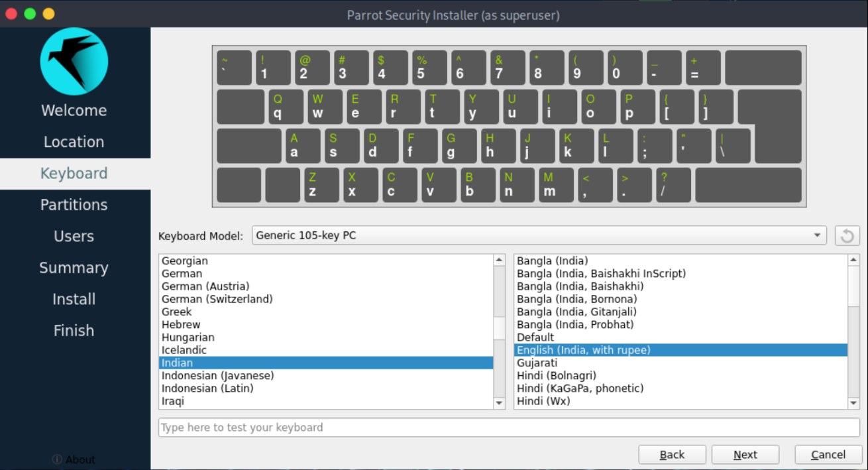The height and width of the screenshot is (470, 868).
Task: Select the Install step
Action: (x=74, y=299)
